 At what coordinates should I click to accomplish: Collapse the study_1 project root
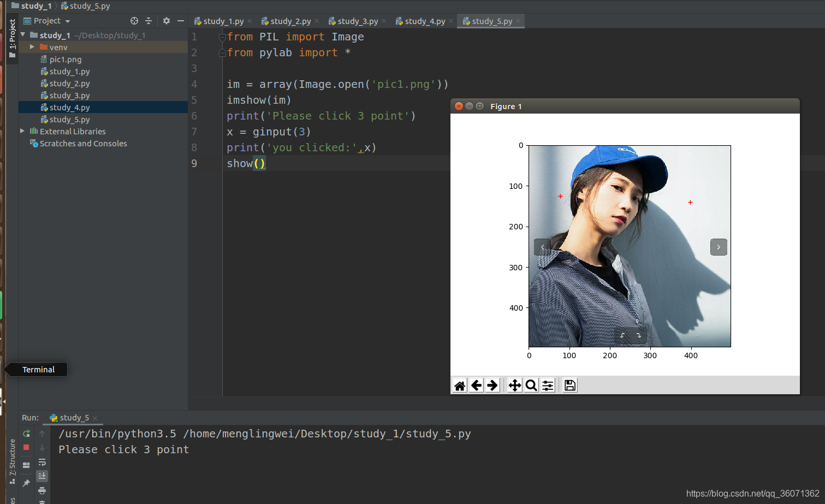coord(23,35)
